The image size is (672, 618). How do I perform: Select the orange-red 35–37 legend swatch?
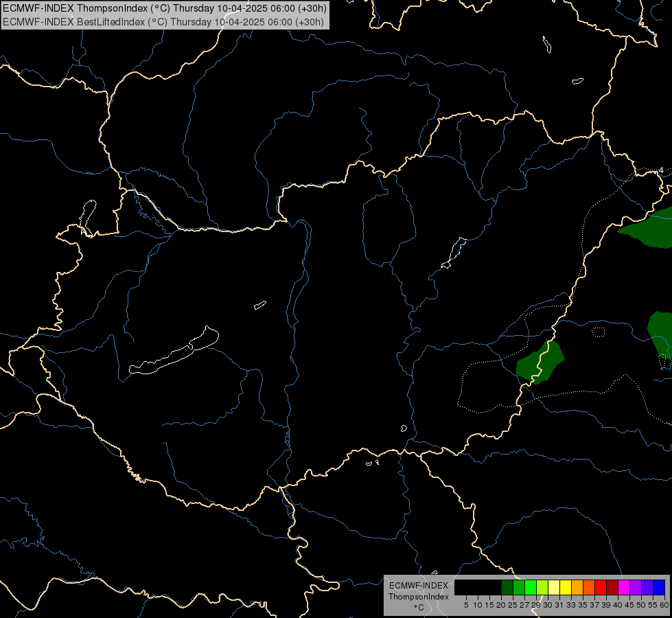pyautogui.click(x=589, y=587)
